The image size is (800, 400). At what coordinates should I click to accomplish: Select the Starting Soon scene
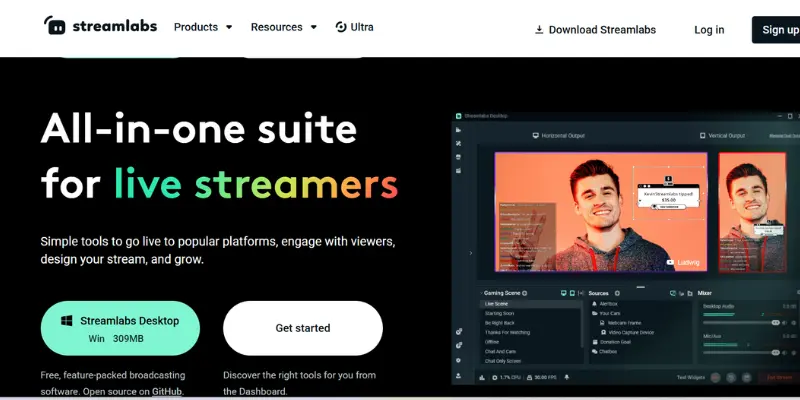pyautogui.click(x=499, y=314)
